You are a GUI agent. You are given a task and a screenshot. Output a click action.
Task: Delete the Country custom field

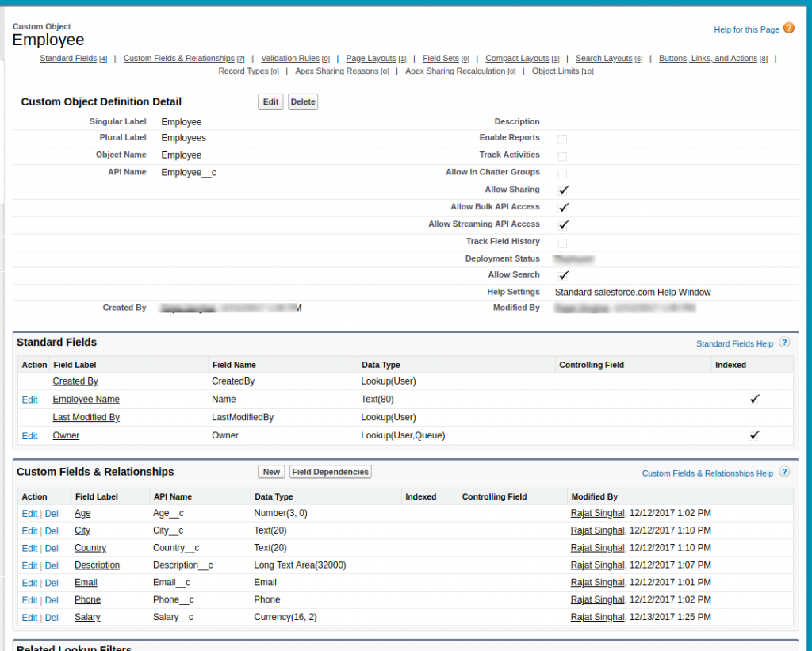(52, 549)
